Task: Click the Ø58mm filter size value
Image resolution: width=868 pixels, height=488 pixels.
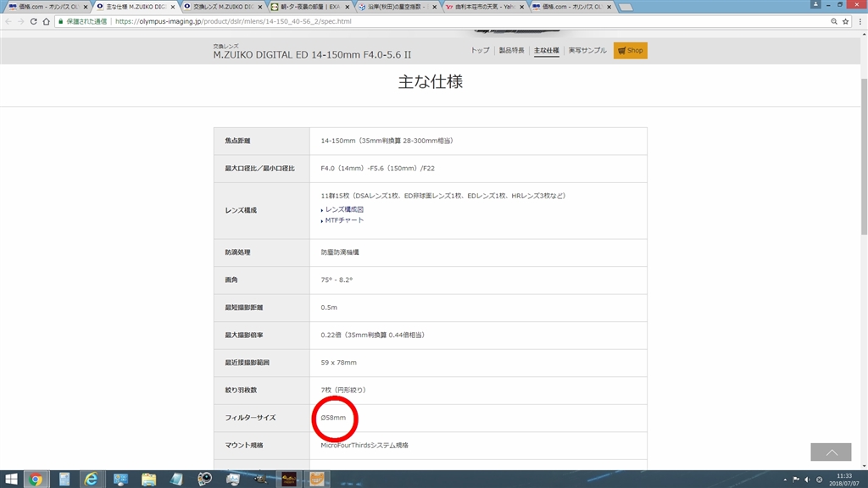Action: (x=333, y=418)
